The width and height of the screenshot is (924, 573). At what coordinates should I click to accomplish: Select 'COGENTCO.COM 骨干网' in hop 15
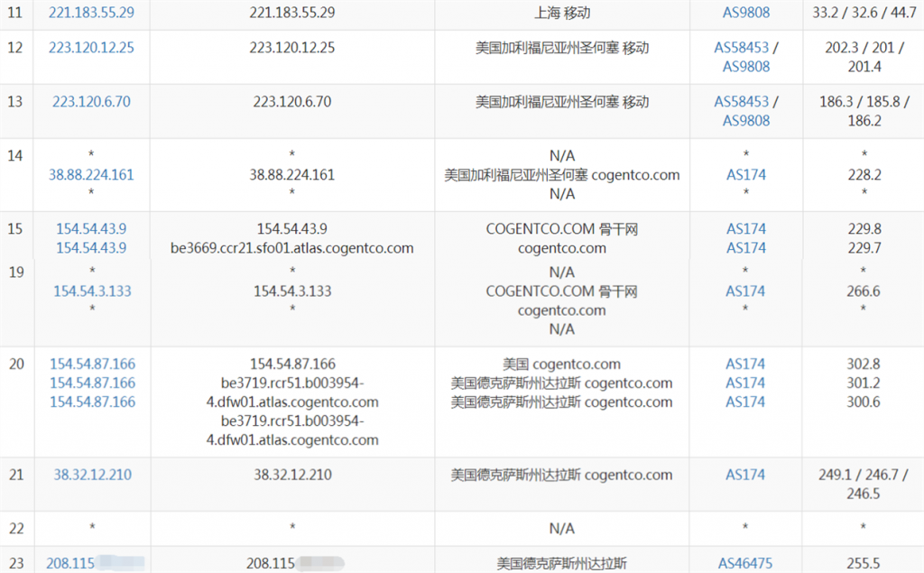[562, 228]
